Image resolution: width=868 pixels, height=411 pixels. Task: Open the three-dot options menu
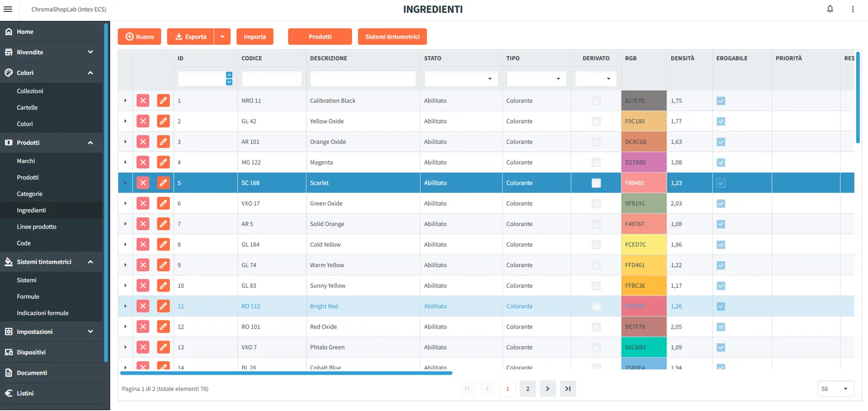(853, 9)
